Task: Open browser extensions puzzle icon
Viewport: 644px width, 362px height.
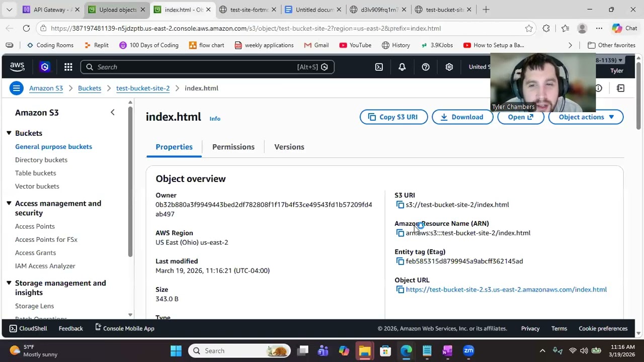Action: 546,29
